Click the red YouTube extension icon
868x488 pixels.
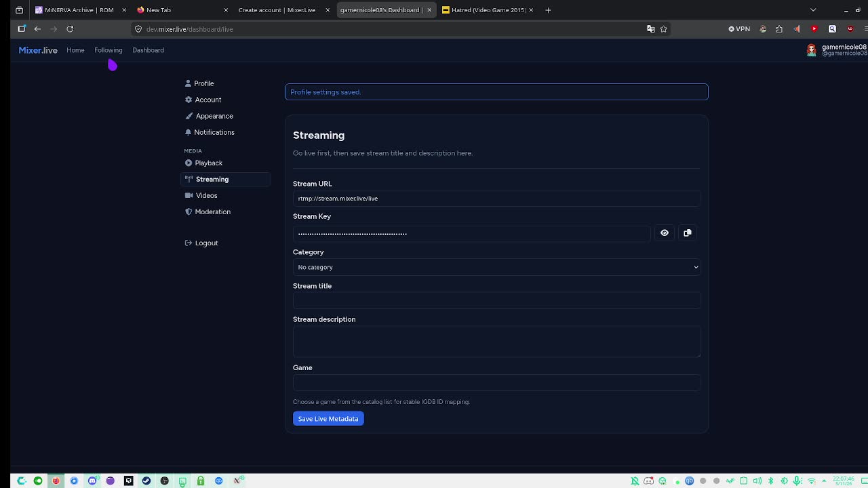[814, 29]
